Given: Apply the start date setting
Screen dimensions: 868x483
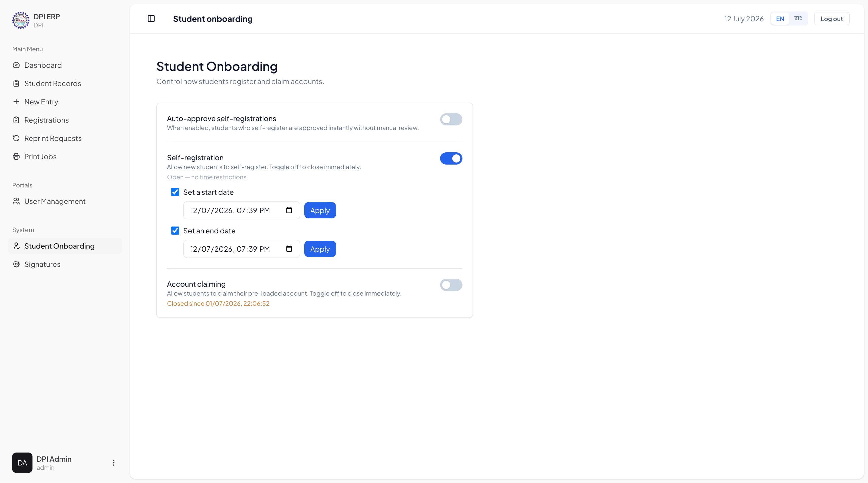Looking at the screenshot, I should 320,210.
